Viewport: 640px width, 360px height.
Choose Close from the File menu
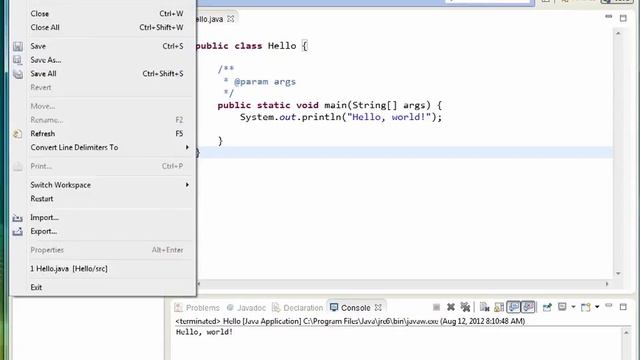coord(102,13)
